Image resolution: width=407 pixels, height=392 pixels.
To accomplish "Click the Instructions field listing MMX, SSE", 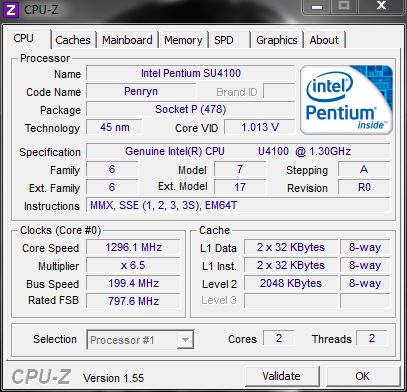I will tap(238, 205).
